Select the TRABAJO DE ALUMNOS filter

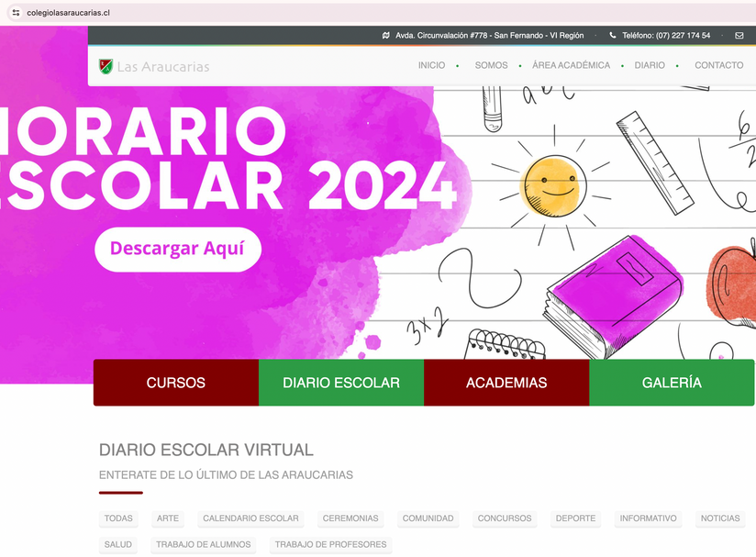(204, 544)
